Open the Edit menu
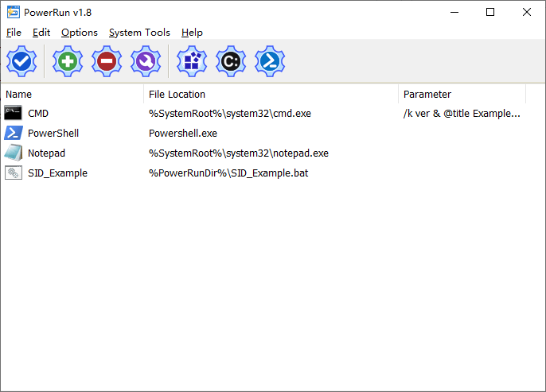The height and width of the screenshot is (392, 546). [x=41, y=33]
